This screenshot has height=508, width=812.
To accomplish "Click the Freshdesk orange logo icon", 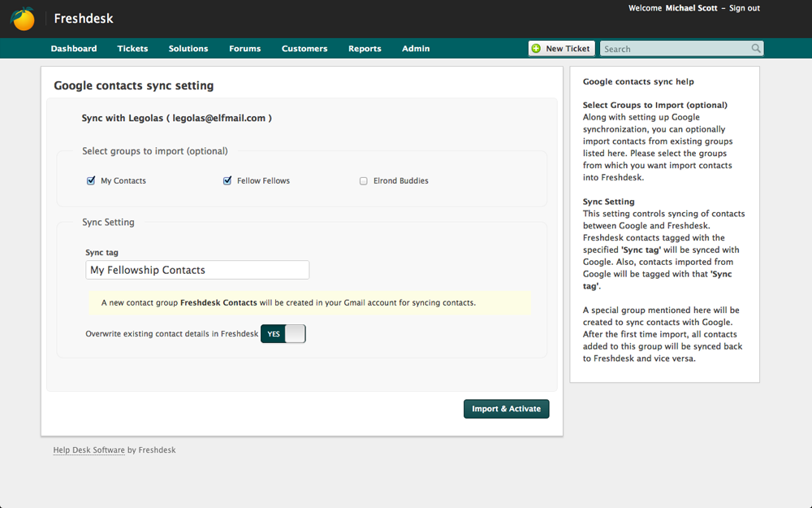I will coord(22,19).
